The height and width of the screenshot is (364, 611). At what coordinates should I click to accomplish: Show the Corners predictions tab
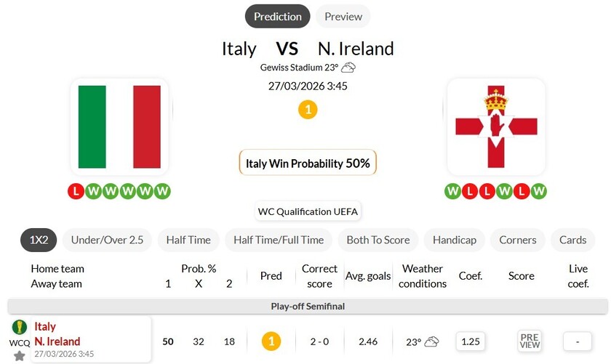pyautogui.click(x=517, y=240)
